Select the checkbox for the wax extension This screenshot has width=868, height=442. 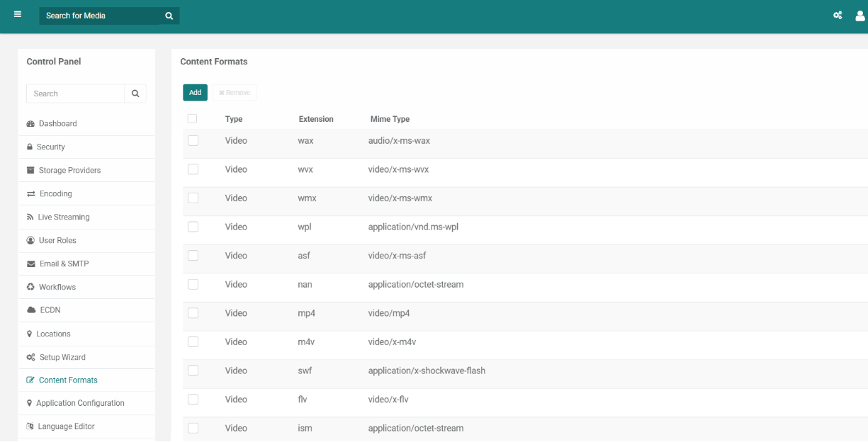[x=193, y=141]
